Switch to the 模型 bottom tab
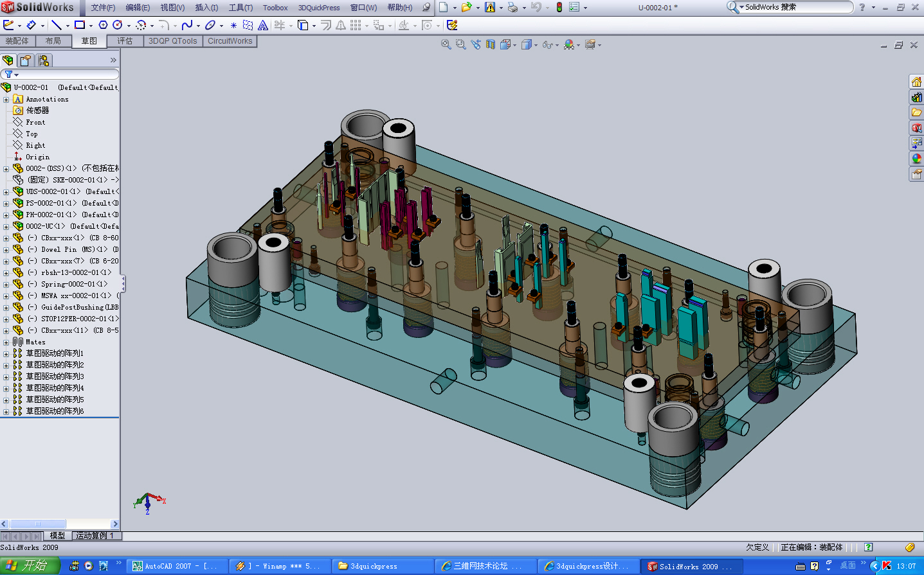 click(57, 536)
